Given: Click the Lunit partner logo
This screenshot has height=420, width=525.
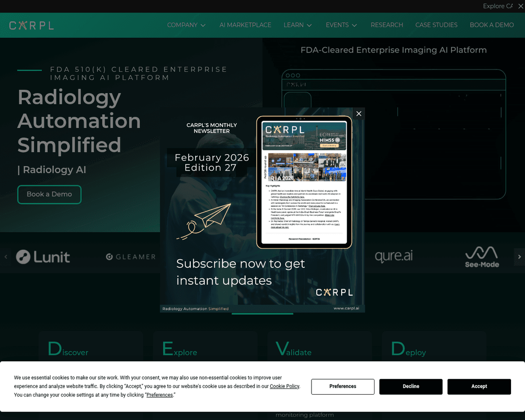Looking at the screenshot, I should click(43, 257).
